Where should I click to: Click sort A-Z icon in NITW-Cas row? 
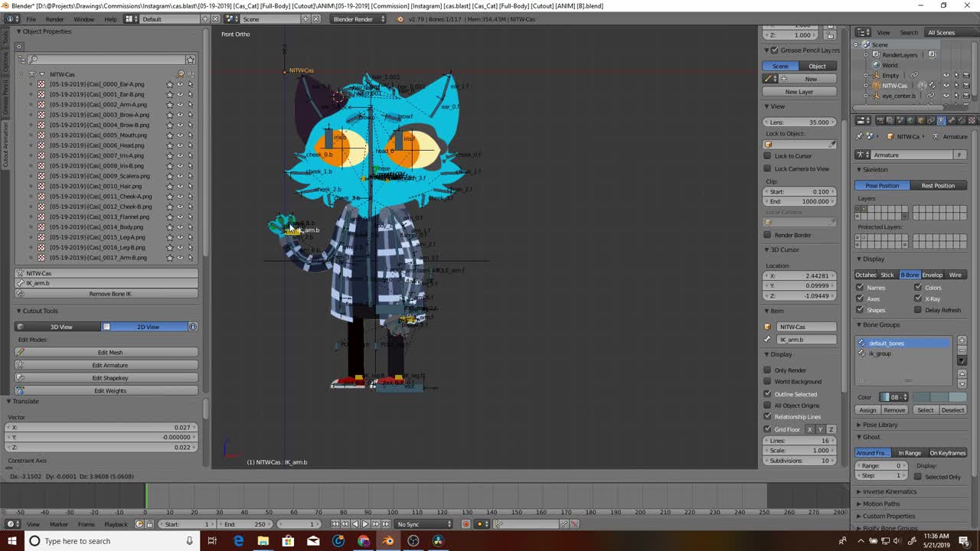click(x=190, y=74)
